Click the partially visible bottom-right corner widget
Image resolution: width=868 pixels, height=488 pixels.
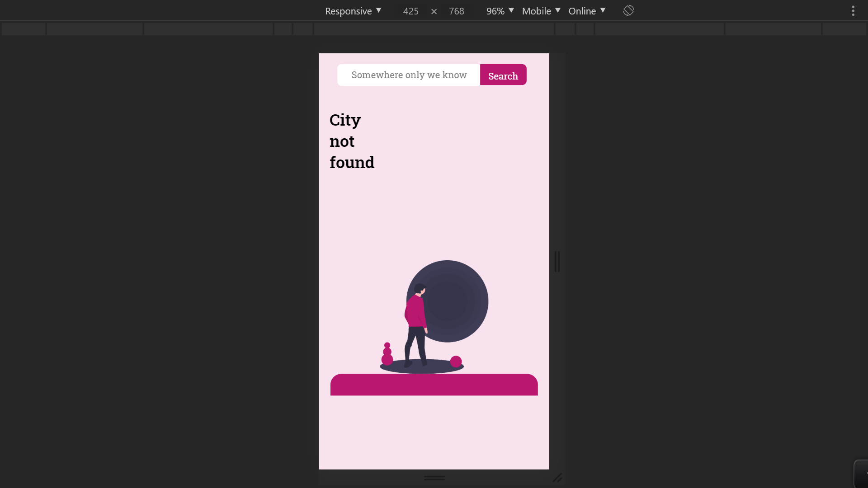[x=861, y=474]
